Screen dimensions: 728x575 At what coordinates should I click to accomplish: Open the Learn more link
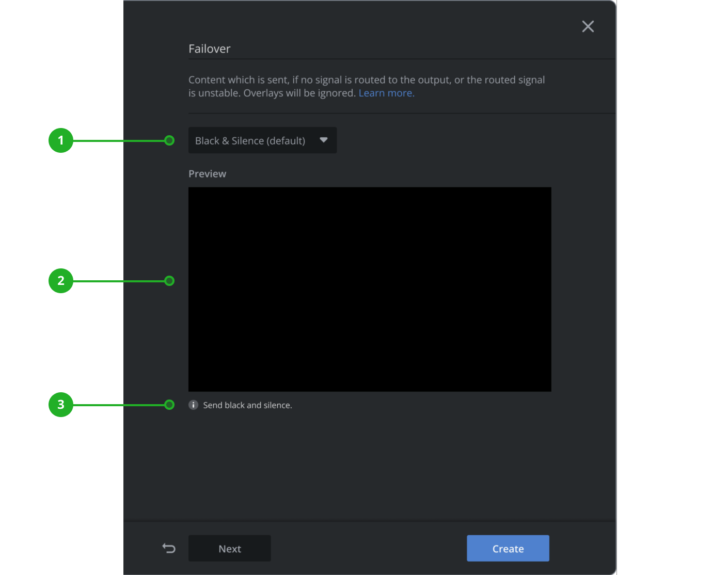tap(386, 93)
